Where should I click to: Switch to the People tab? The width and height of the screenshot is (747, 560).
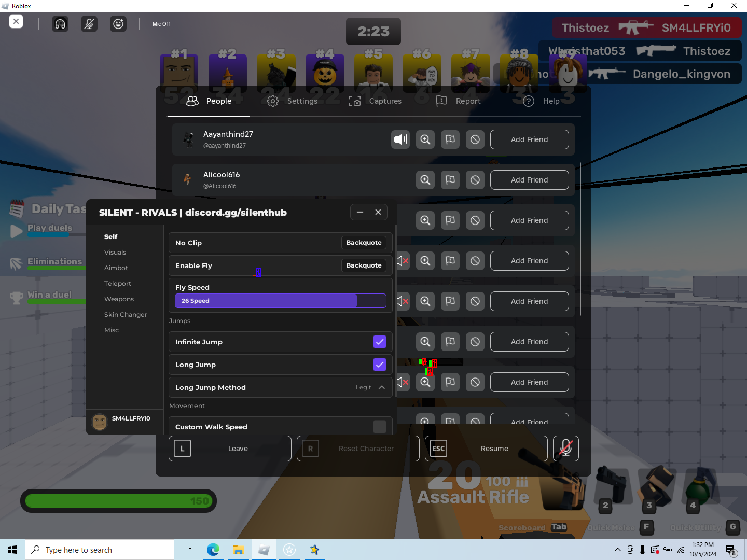[x=209, y=101]
